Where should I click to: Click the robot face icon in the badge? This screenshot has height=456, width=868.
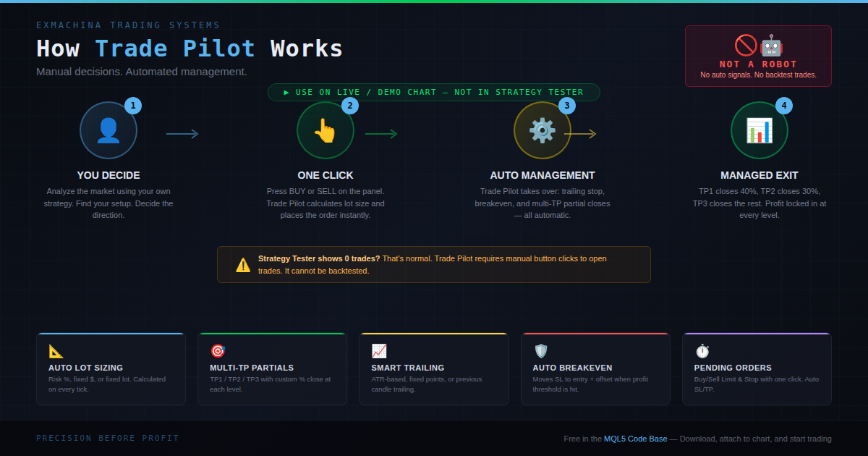(x=771, y=46)
